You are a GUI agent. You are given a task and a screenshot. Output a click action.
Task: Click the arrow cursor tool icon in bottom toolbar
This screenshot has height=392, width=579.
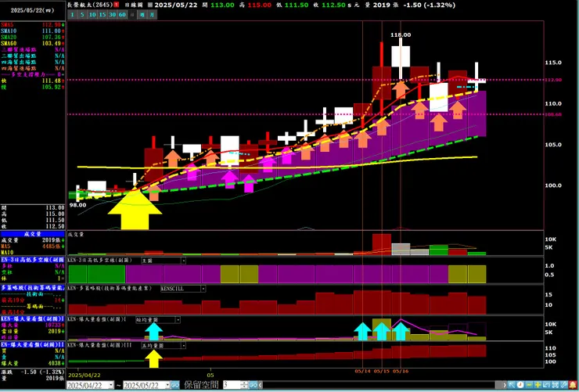click(512, 385)
